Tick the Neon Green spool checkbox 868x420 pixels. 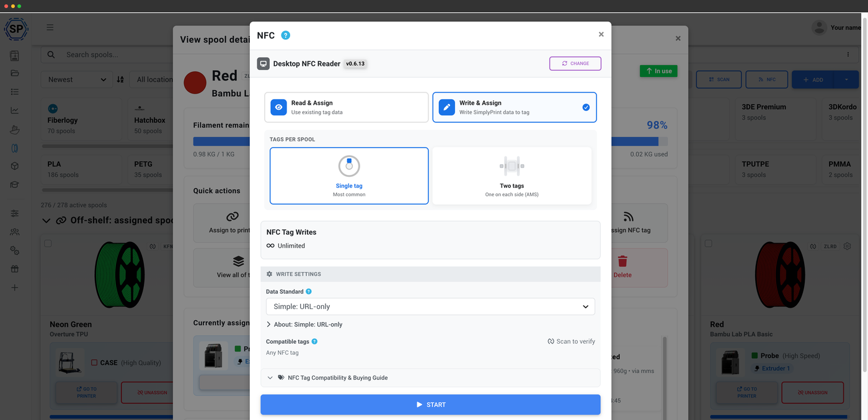coord(48,244)
